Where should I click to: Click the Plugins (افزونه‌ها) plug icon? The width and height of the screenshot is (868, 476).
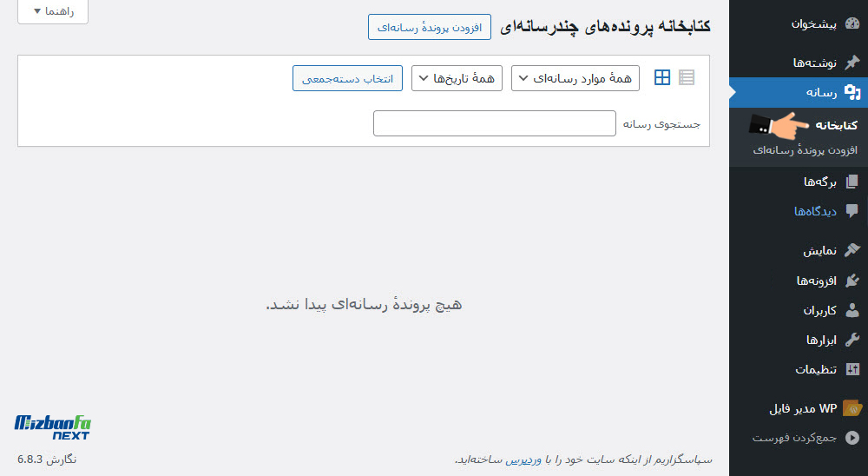tap(852, 281)
